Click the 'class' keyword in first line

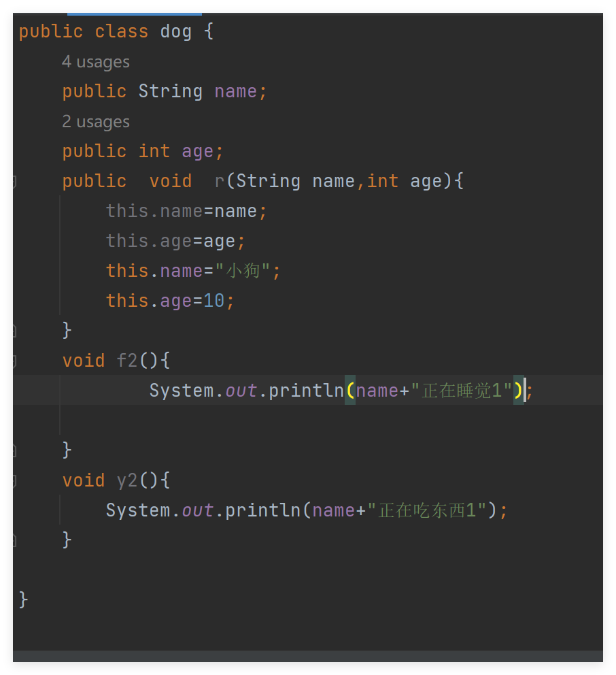click(x=121, y=32)
